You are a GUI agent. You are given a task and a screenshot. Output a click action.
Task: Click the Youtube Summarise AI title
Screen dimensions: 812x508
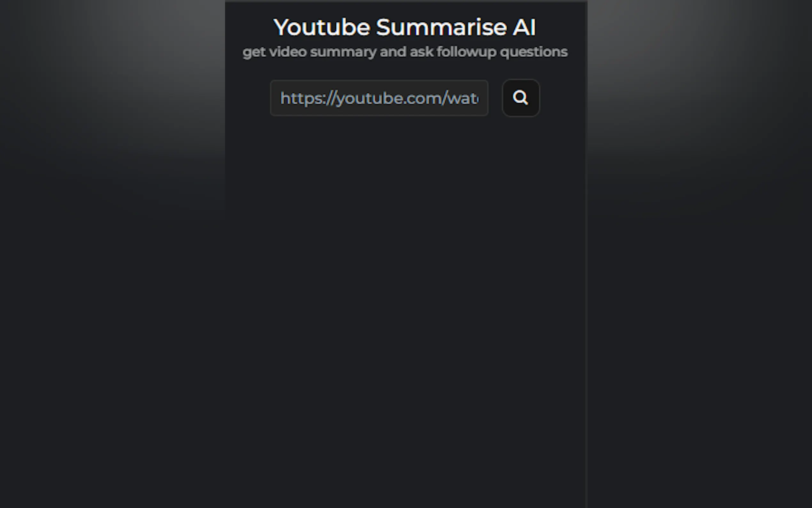click(x=405, y=27)
